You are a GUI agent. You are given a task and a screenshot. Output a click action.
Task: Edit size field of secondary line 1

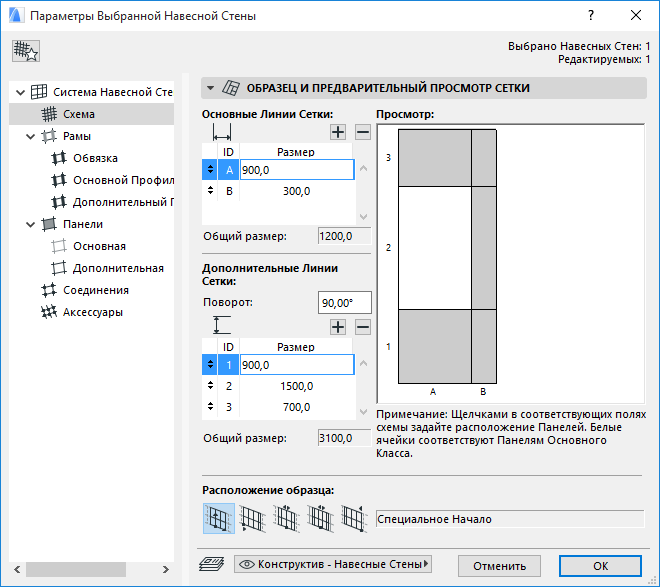pos(297,364)
